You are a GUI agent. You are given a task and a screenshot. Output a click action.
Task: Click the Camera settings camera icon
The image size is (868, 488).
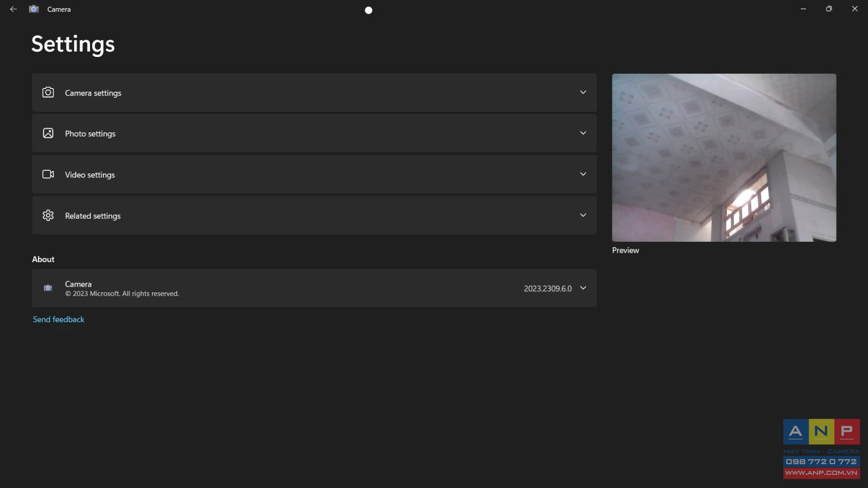click(x=48, y=92)
